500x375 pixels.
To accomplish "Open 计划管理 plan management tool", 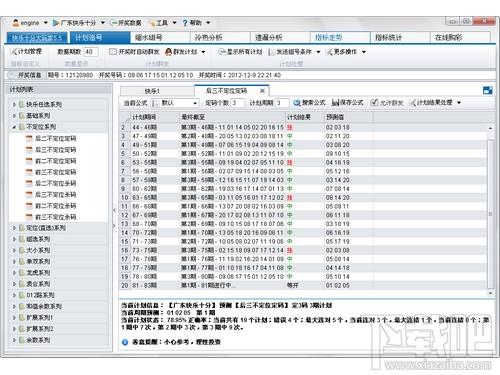I will 26,51.
